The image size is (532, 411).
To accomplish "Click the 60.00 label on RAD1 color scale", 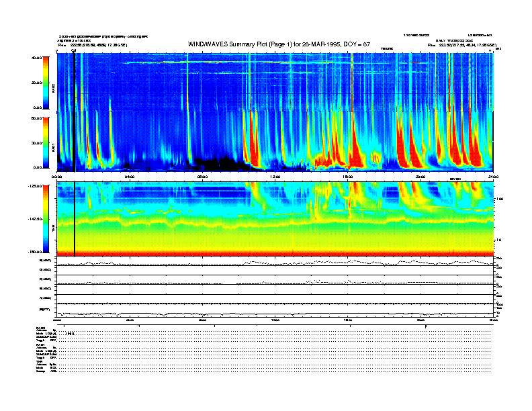I will point(37,118).
